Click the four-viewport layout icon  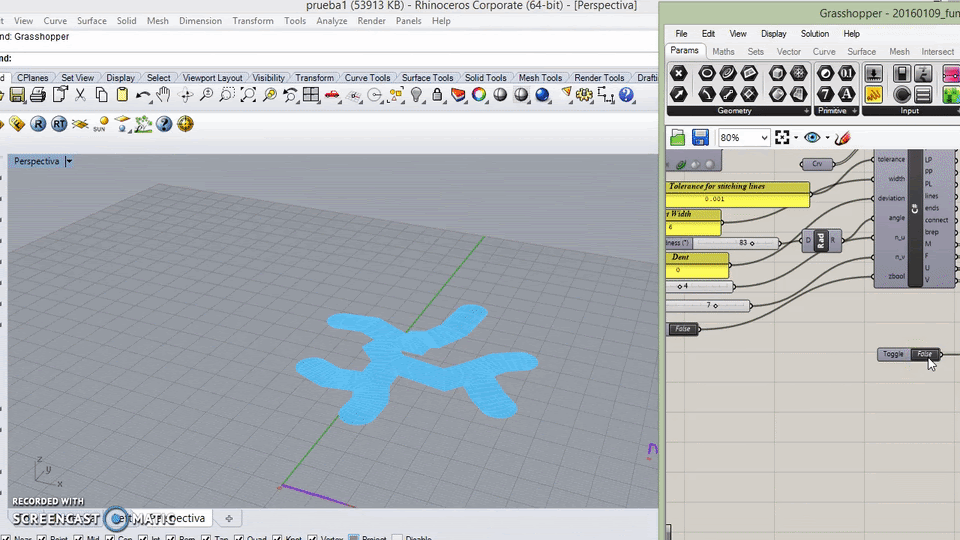point(311,95)
